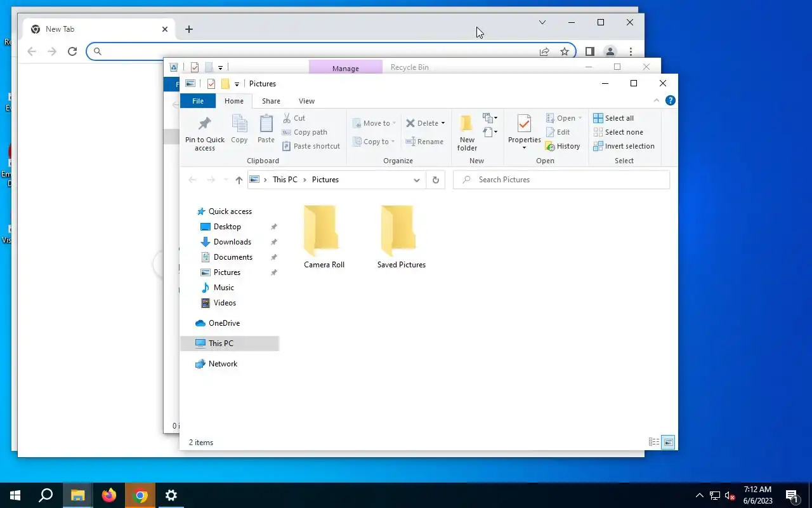Switch to the Home ribbon tab
812x508 pixels.
click(233, 101)
